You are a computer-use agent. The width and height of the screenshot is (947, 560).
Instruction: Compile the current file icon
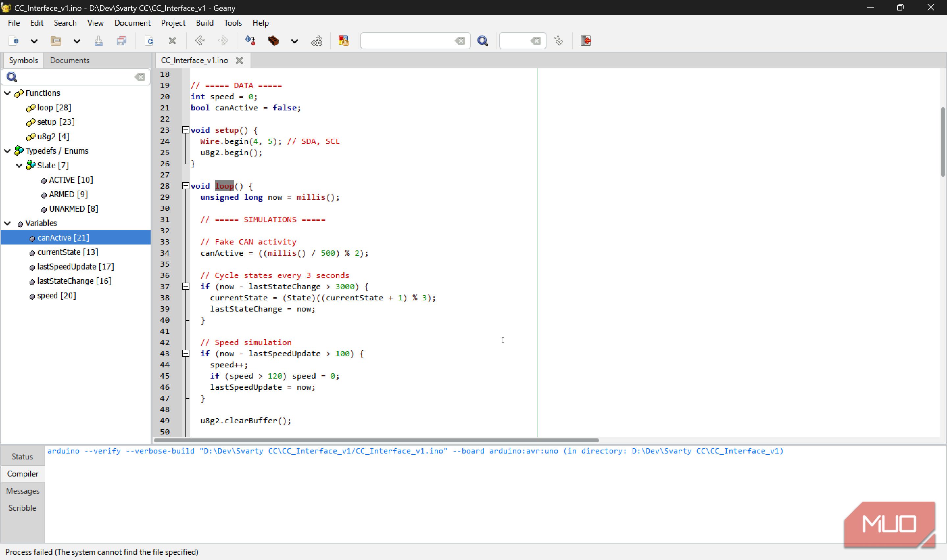[x=250, y=41]
